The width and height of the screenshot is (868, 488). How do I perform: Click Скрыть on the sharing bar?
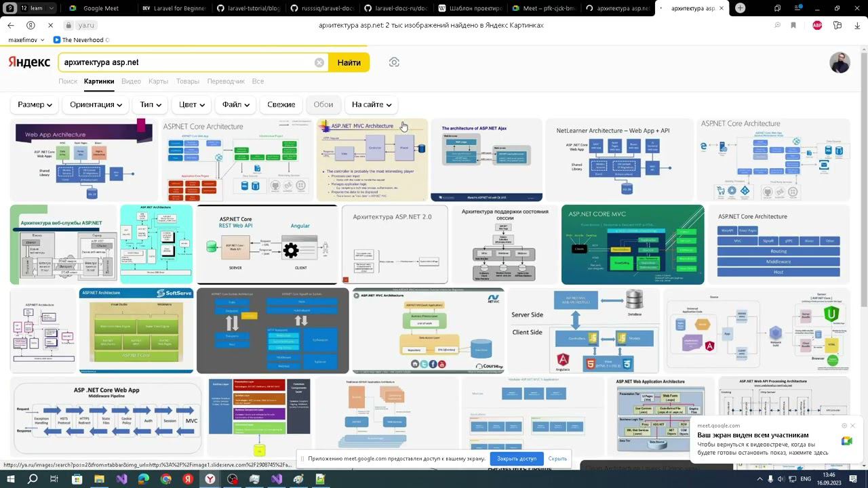click(x=557, y=459)
